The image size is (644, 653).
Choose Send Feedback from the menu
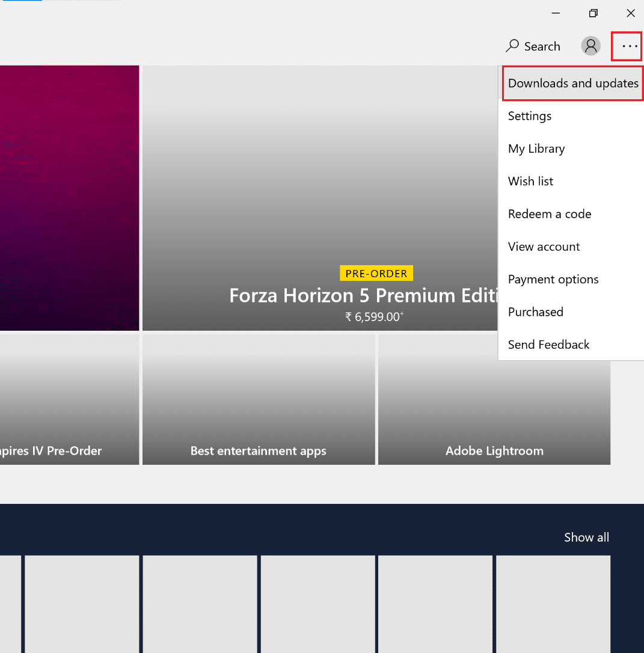click(x=548, y=345)
